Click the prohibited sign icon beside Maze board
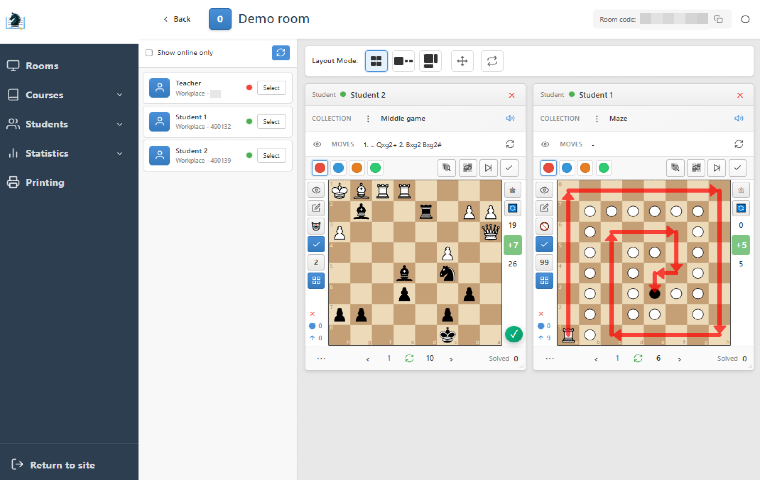The height and width of the screenshot is (480, 760). (545, 226)
